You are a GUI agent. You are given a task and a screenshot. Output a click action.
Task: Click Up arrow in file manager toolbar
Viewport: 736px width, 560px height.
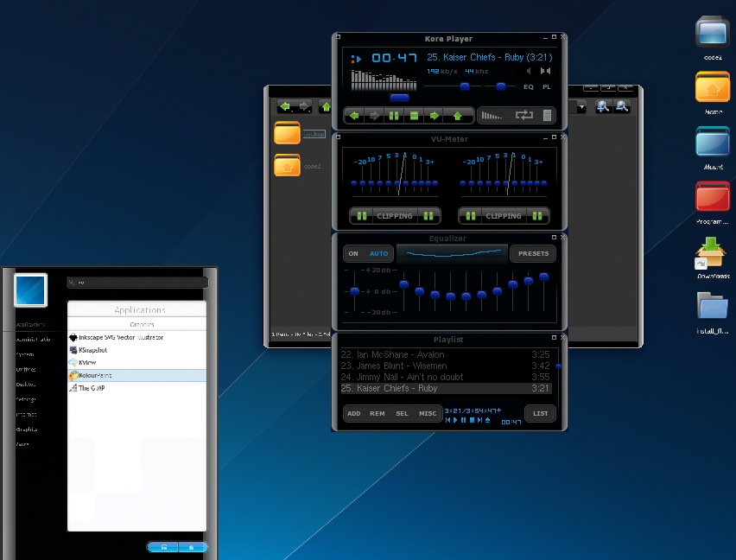coord(326,107)
